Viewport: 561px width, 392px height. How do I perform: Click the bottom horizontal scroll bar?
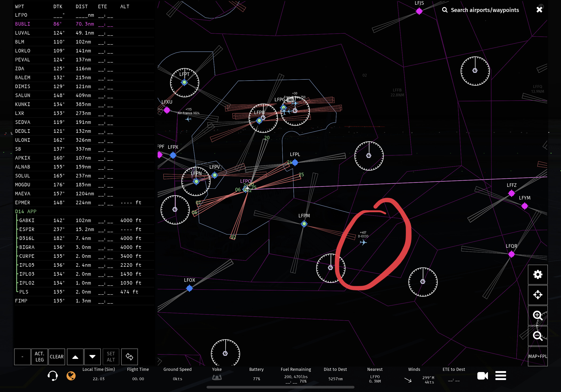click(x=280, y=387)
